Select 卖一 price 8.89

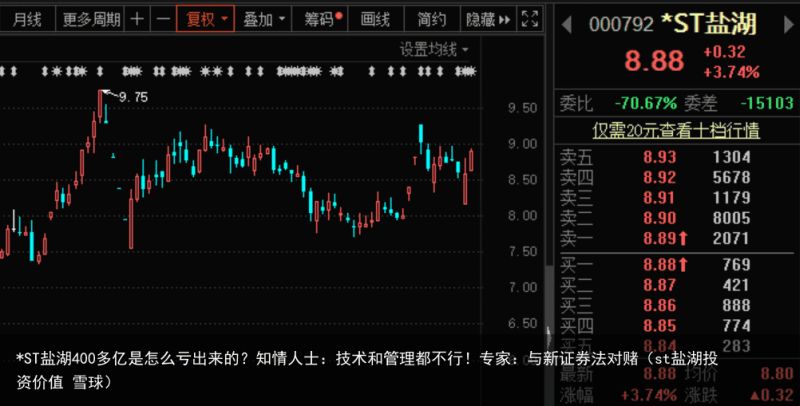(659, 239)
